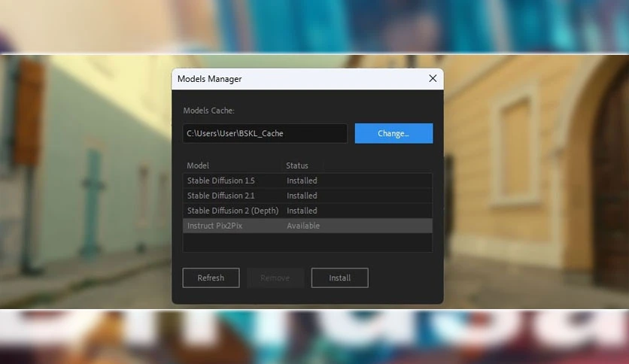Screen dimensions: 629x364
Task: Select the Instruct Pix2Pix model row
Action: click(x=307, y=226)
